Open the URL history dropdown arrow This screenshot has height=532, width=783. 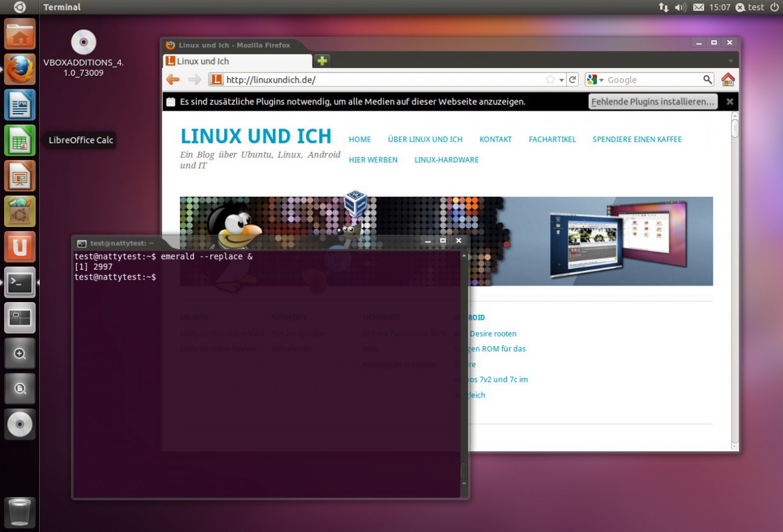[562, 80]
